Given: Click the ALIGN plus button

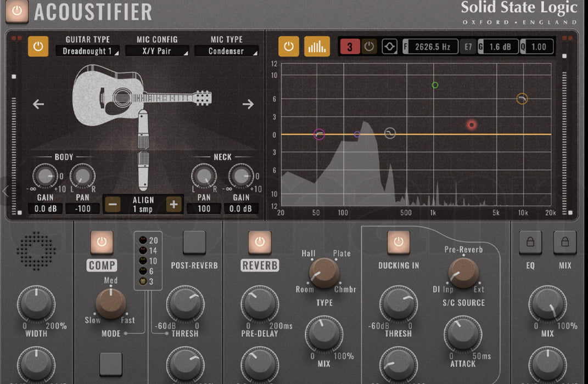Looking at the screenshot, I should [174, 204].
